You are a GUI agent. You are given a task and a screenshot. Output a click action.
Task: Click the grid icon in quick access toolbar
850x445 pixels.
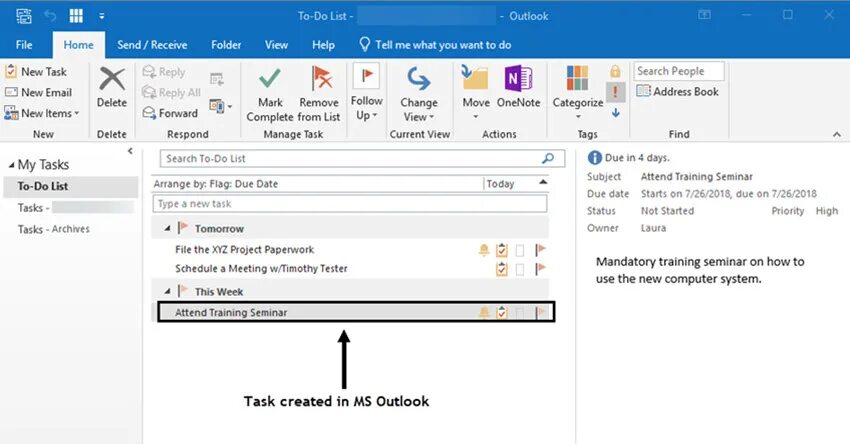pyautogui.click(x=76, y=16)
